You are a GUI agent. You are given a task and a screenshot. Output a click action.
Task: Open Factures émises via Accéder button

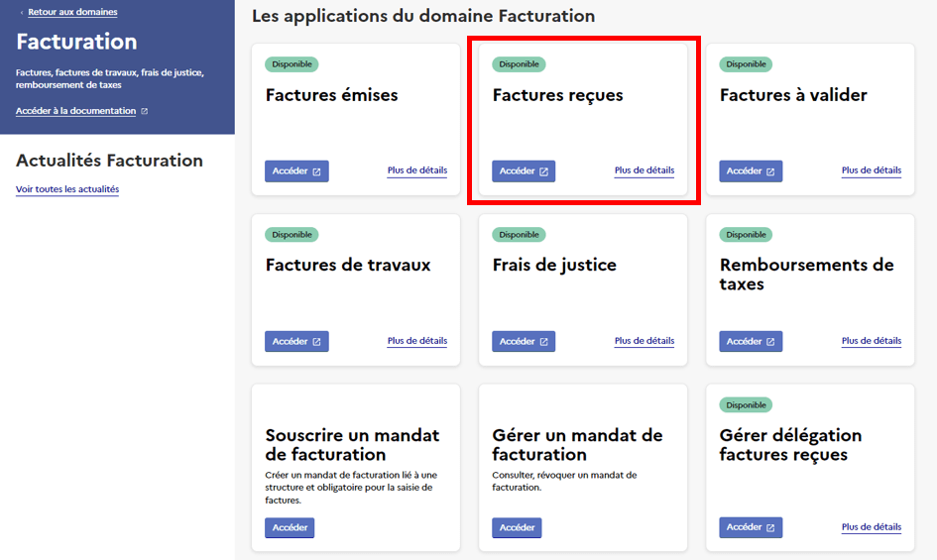[296, 171]
